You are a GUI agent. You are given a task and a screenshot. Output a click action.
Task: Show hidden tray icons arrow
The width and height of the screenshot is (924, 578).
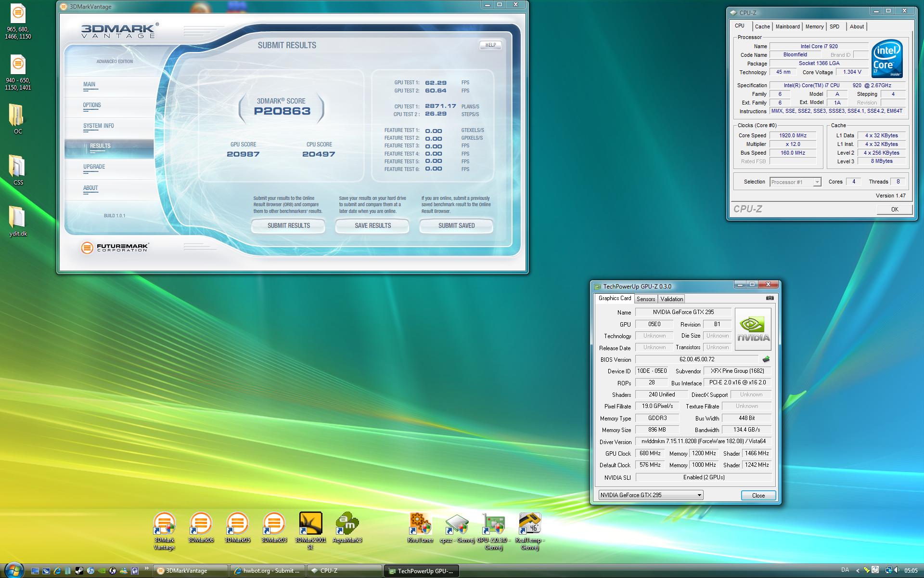pos(858,571)
